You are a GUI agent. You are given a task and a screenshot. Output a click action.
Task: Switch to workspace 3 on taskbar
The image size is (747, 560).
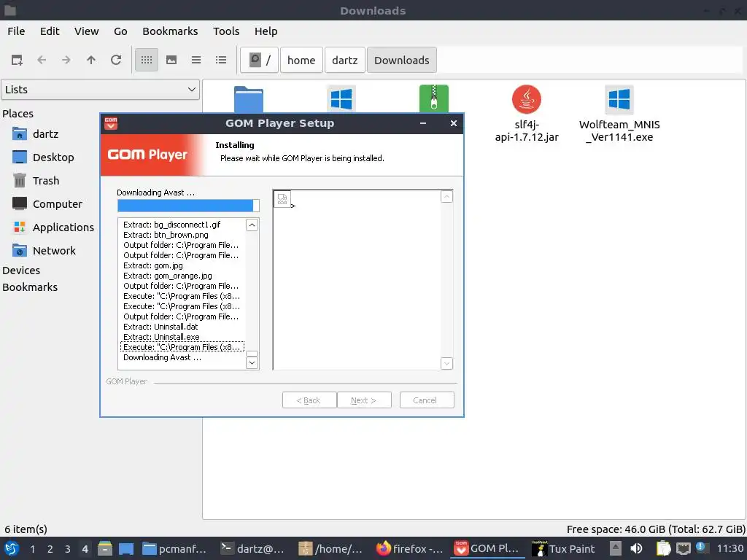tap(68, 549)
